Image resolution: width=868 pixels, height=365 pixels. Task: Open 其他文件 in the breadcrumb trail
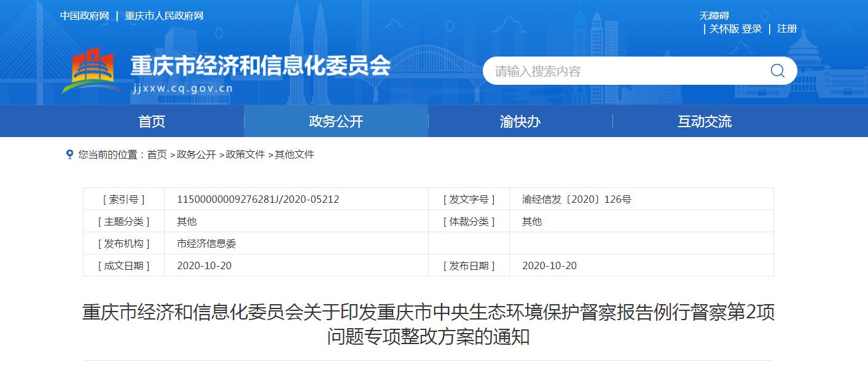coord(295,154)
